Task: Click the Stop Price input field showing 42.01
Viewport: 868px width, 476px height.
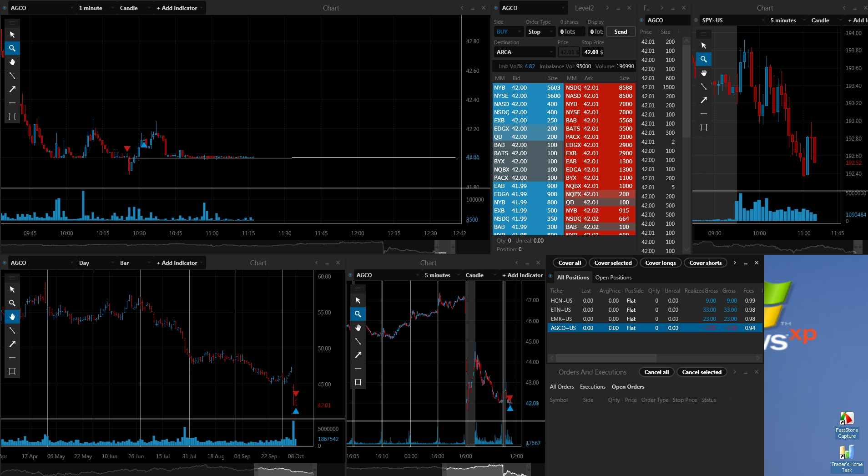Action: pyautogui.click(x=593, y=52)
